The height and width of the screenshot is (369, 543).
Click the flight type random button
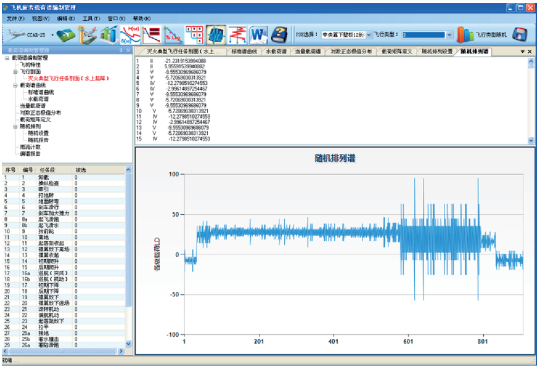(x=481, y=35)
